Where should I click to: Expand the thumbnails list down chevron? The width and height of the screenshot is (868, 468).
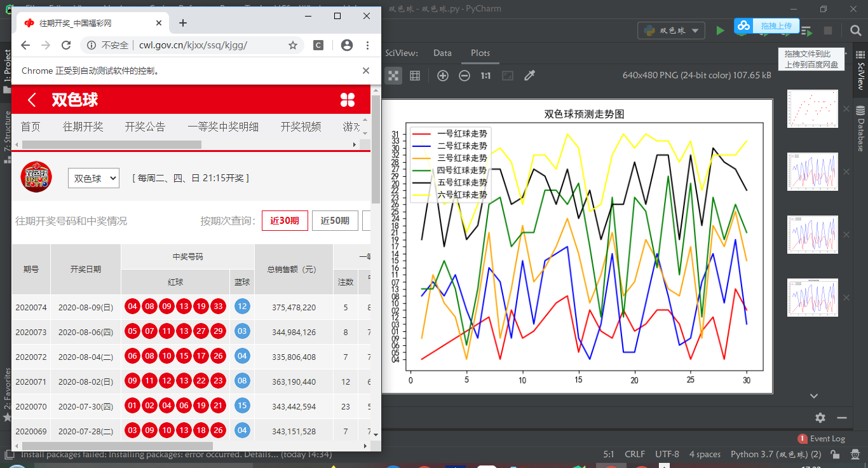click(814, 396)
